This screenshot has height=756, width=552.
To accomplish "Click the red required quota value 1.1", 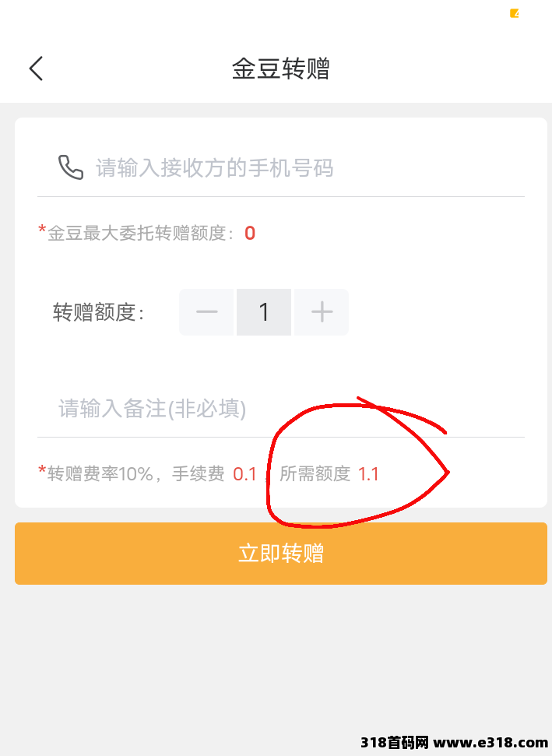I will tap(367, 474).
